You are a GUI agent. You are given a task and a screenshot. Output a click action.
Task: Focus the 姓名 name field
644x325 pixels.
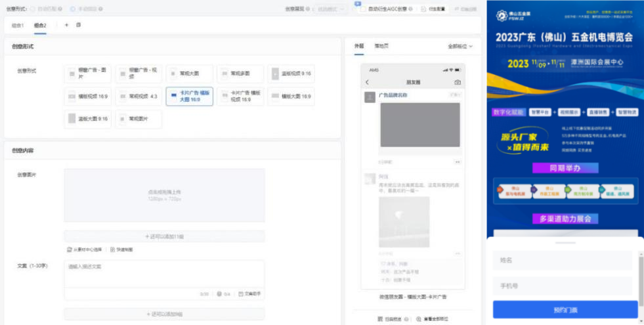click(x=563, y=260)
